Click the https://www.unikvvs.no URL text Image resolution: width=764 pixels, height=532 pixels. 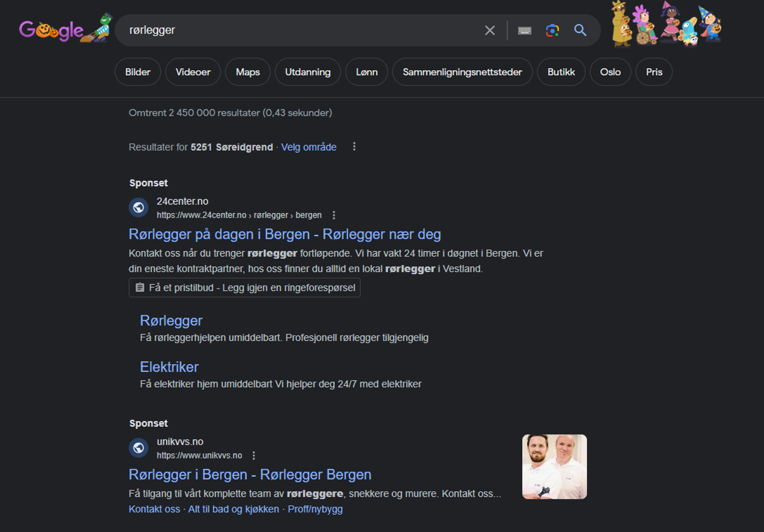click(200, 455)
